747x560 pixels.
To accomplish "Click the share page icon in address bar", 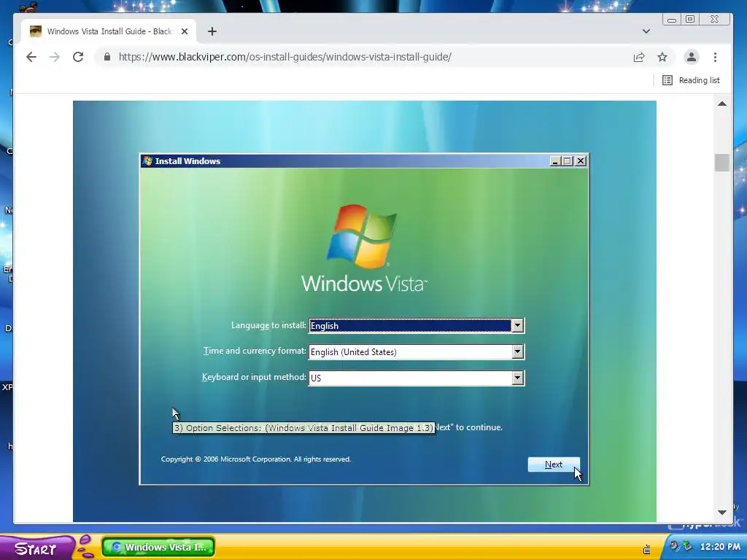I will 639,57.
